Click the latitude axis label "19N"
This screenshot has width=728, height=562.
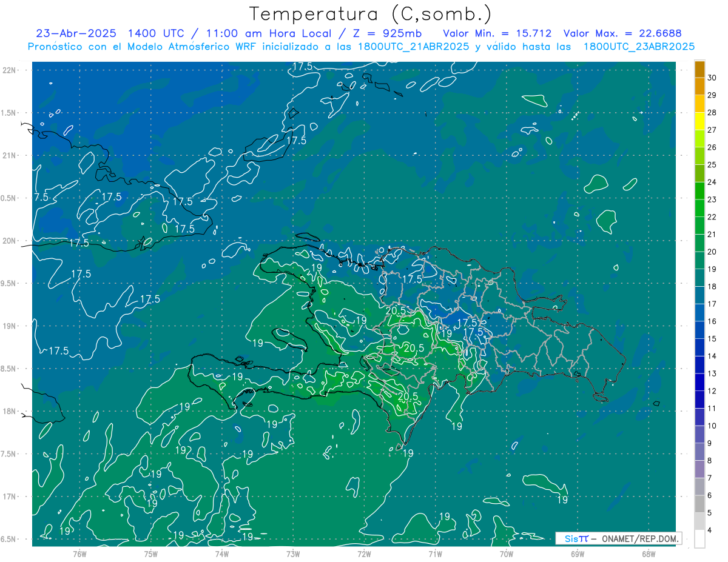point(10,326)
